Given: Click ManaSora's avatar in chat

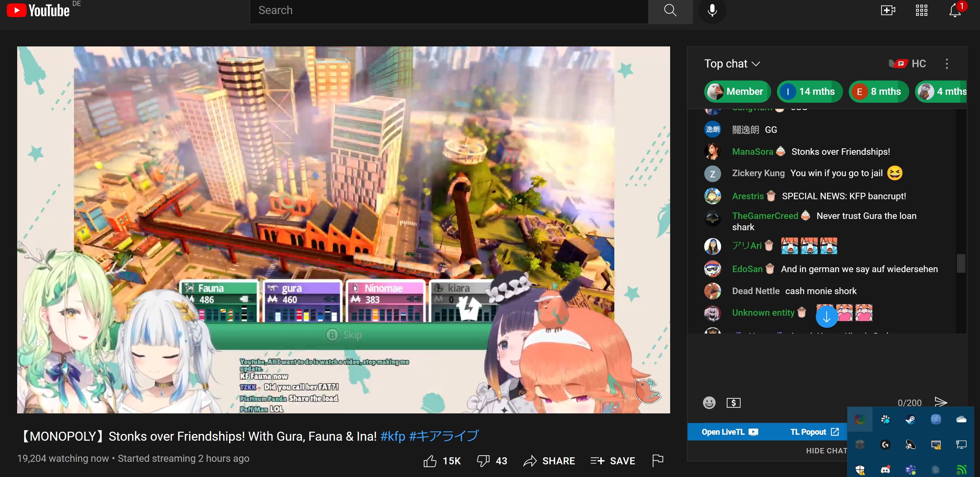Looking at the screenshot, I should pyautogui.click(x=713, y=151).
